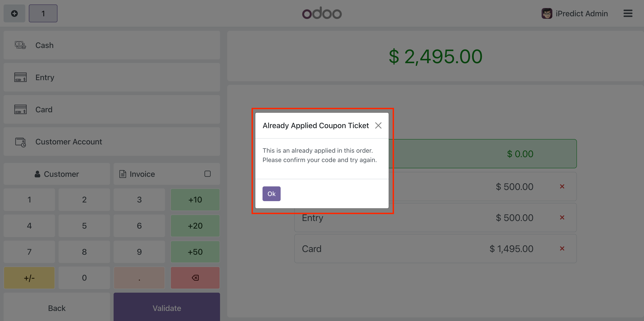
Task: Open the hamburger menu
Action: click(627, 13)
